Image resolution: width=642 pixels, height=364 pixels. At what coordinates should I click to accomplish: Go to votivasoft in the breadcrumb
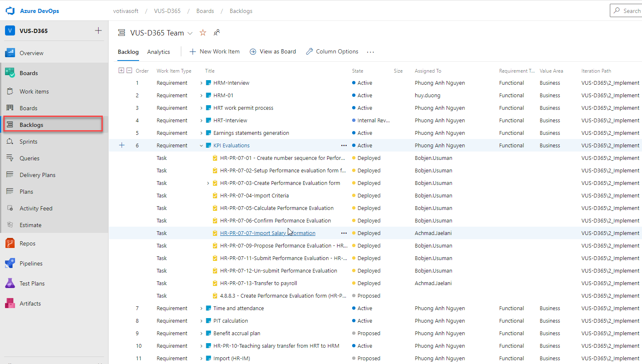[x=126, y=11]
